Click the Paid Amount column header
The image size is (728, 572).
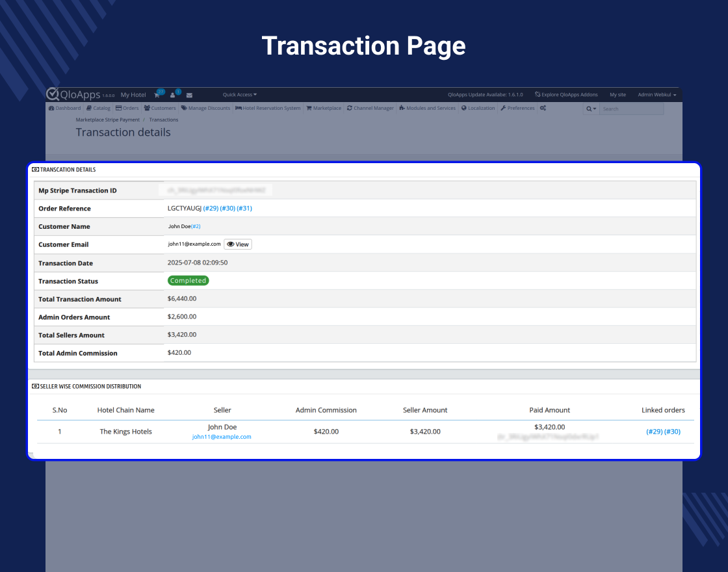pyautogui.click(x=549, y=410)
